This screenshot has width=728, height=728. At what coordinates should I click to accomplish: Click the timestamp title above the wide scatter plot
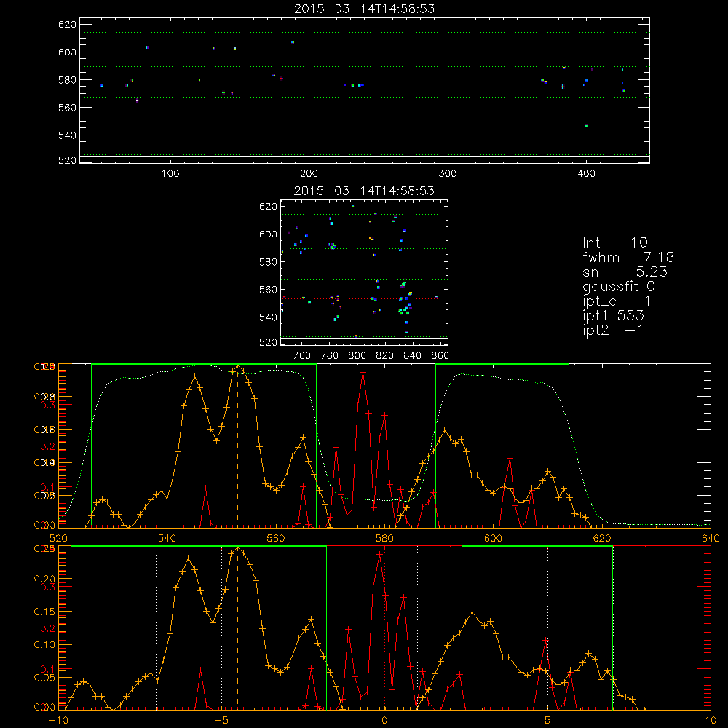pyautogui.click(x=365, y=9)
